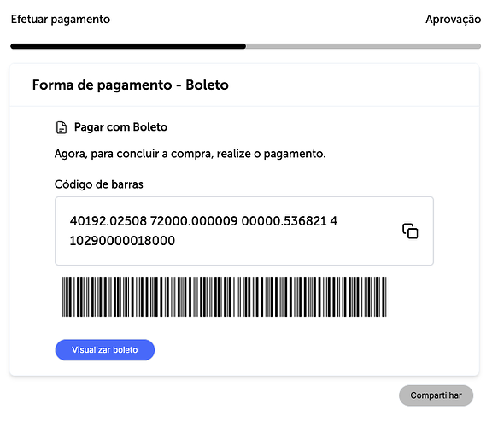The image size is (504, 427).
Task: Open the Visualizar boleto button
Action: coord(105,349)
